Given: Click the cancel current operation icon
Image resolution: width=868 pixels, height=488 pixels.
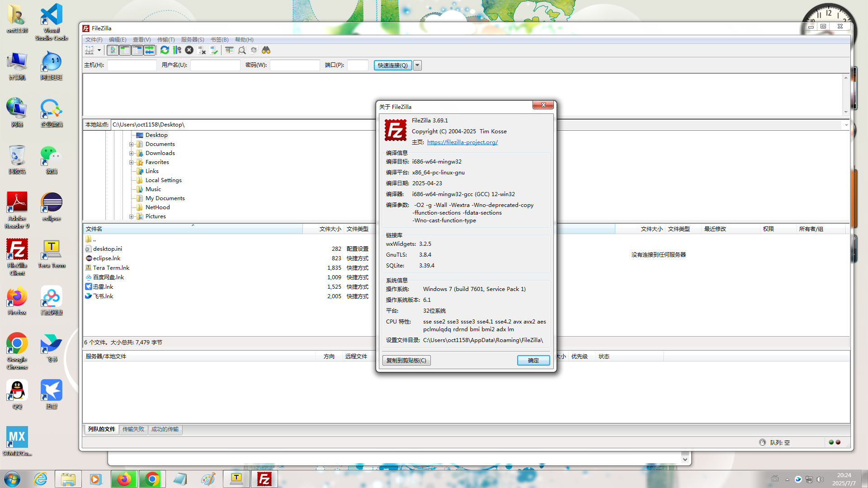Looking at the screenshot, I should coord(189,50).
